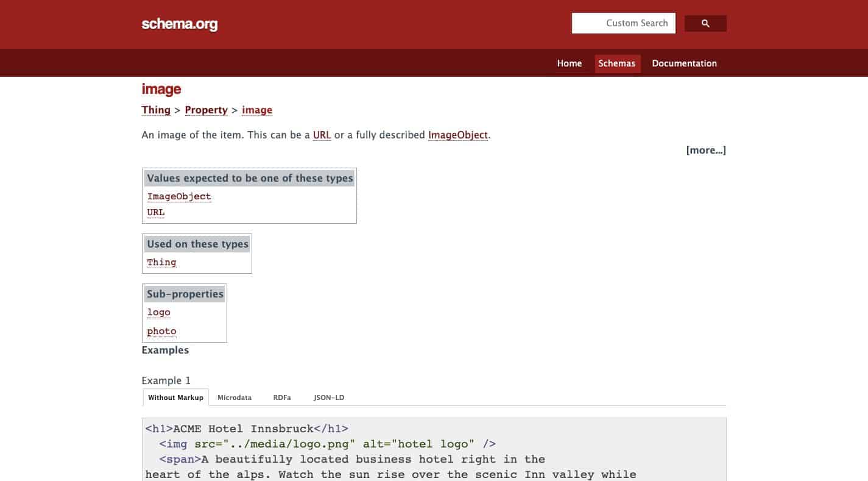The image size is (868, 481).
Task: Click Thing under Used on these types
Action: coord(161,262)
